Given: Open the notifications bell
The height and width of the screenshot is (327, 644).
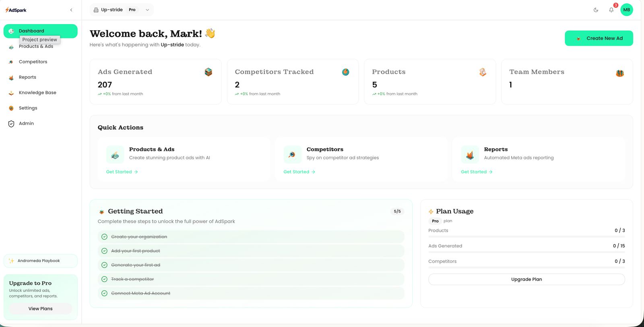Looking at the screenshot, I should tap(611, 10).
